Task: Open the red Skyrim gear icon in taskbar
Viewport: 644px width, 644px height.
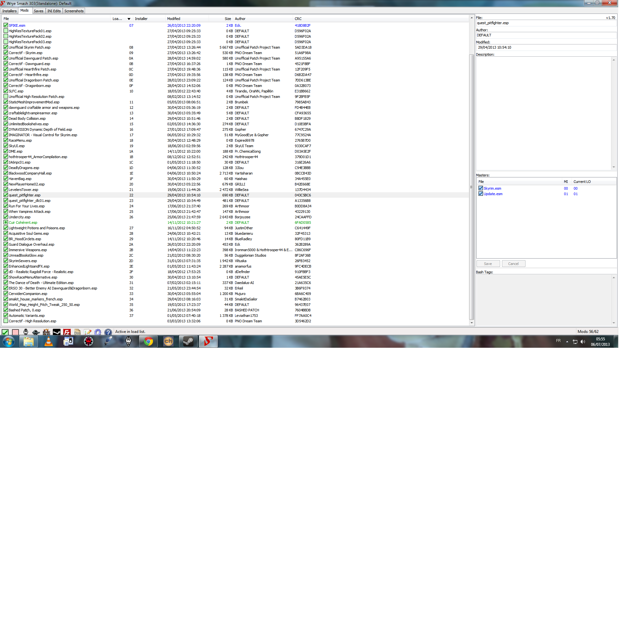Action: pos(89,341)
